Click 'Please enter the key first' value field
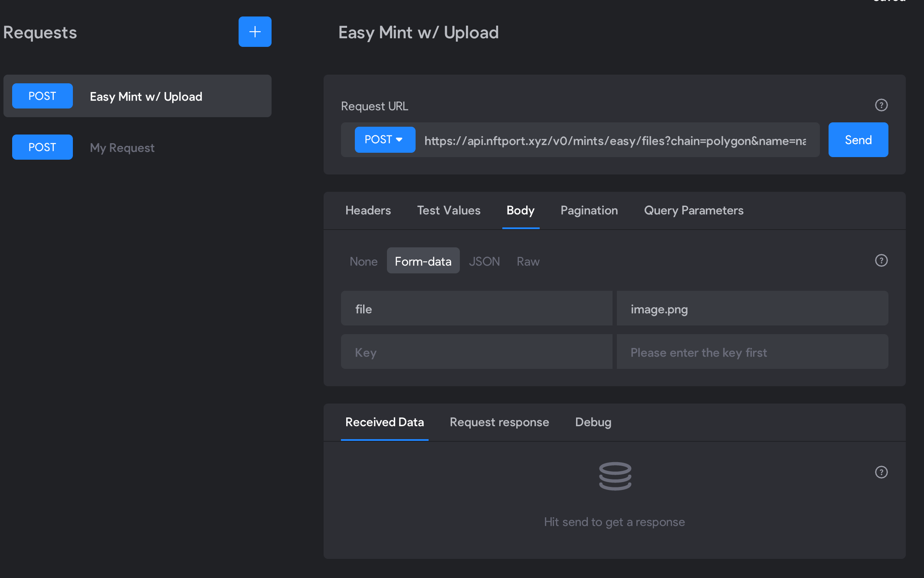The height and width of the screenshot is (578, 924). point(752,351)
